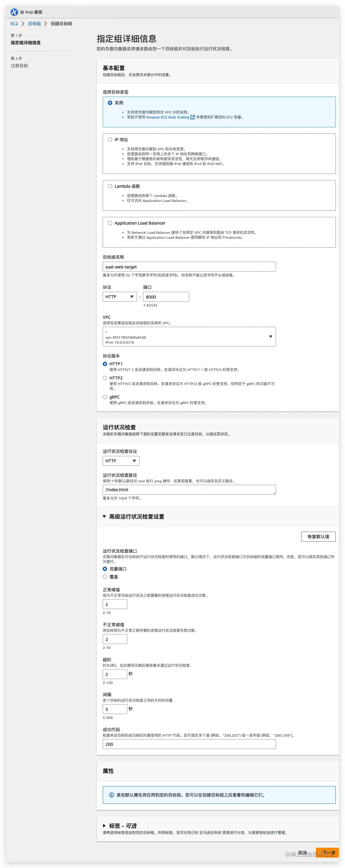The image size is (345, 868).
Task: Collapse the 高级运行状况检查设置 section
Action: point(105,517)
